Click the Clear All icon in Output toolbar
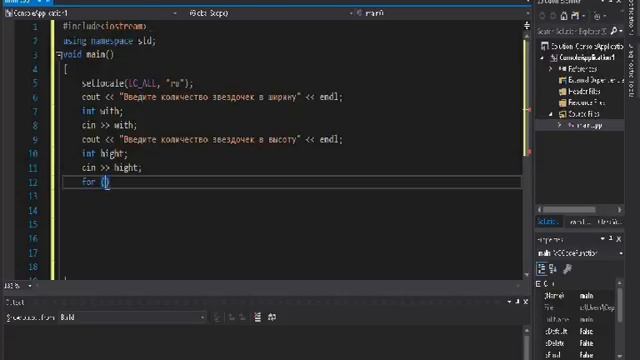This screenshot has width=640, height=360. point(258,317)
